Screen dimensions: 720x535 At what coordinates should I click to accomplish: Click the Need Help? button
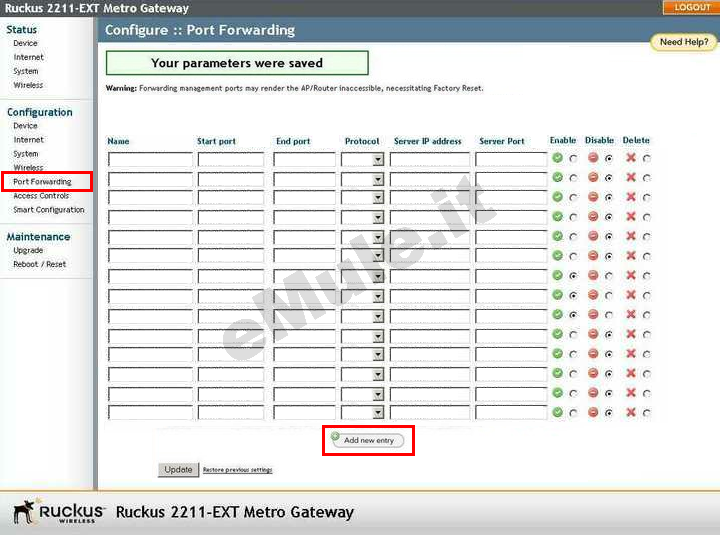tap(684, 42)
